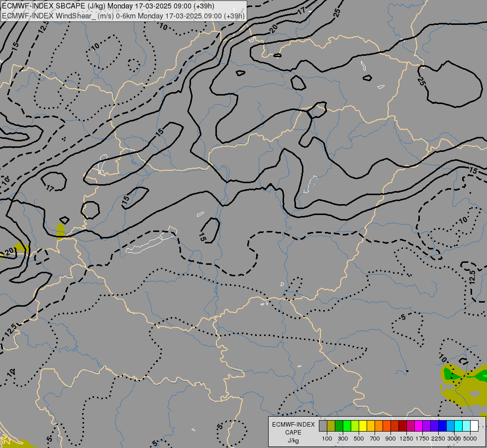Click the legend value 900
487x448 pixels.
(390, 439)
